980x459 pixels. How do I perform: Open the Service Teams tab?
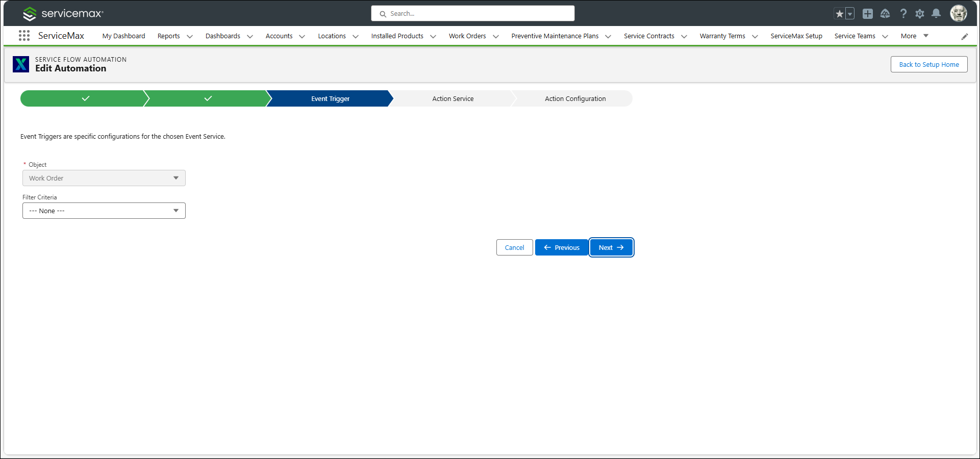855,36
